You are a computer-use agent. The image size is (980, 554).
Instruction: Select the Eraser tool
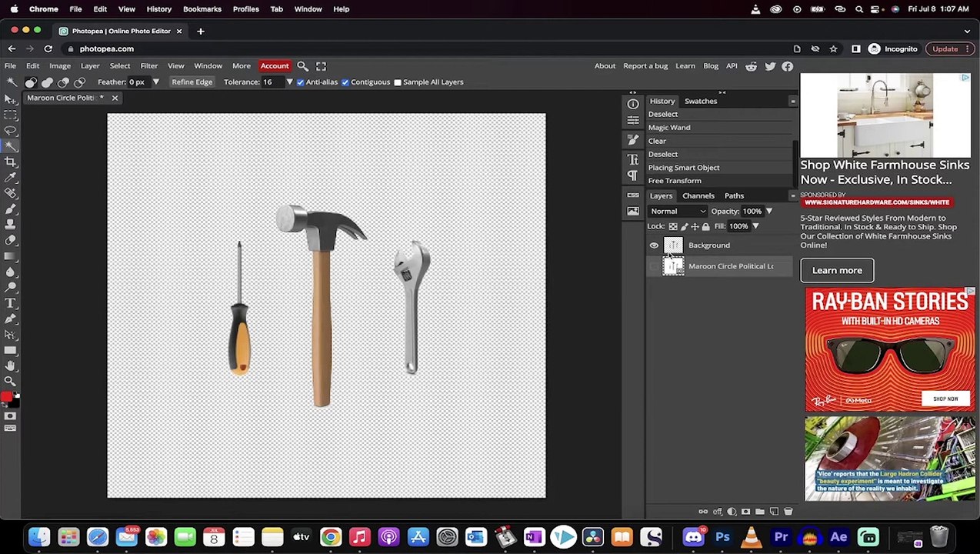point(10,240)
